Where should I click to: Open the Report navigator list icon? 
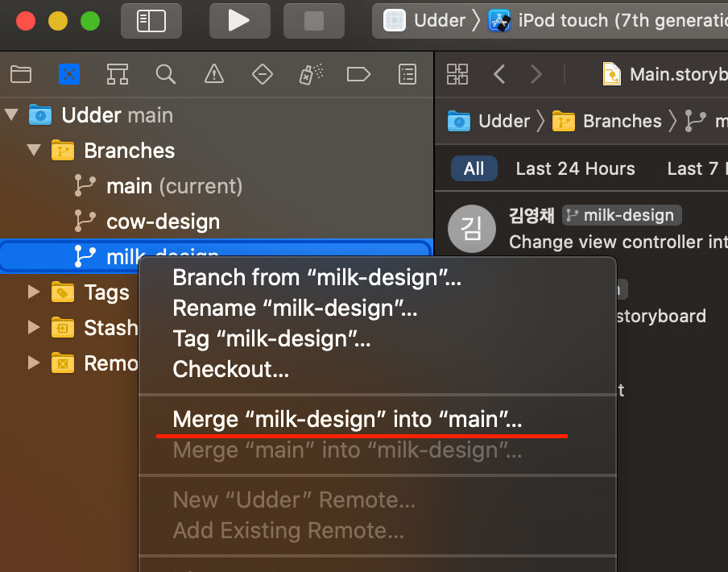pyautogui.click(x=407, y=74)
